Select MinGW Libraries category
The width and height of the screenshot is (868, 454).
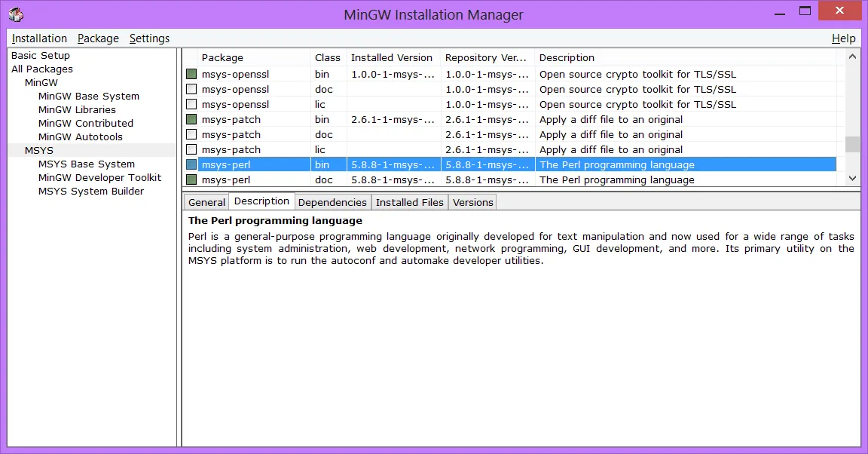click(77, 109)
